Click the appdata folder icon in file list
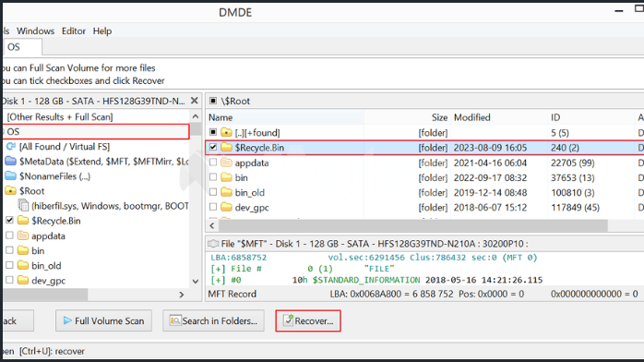This screenshot has height=362, width=644. pyautogui.click(x=226, y=163)
